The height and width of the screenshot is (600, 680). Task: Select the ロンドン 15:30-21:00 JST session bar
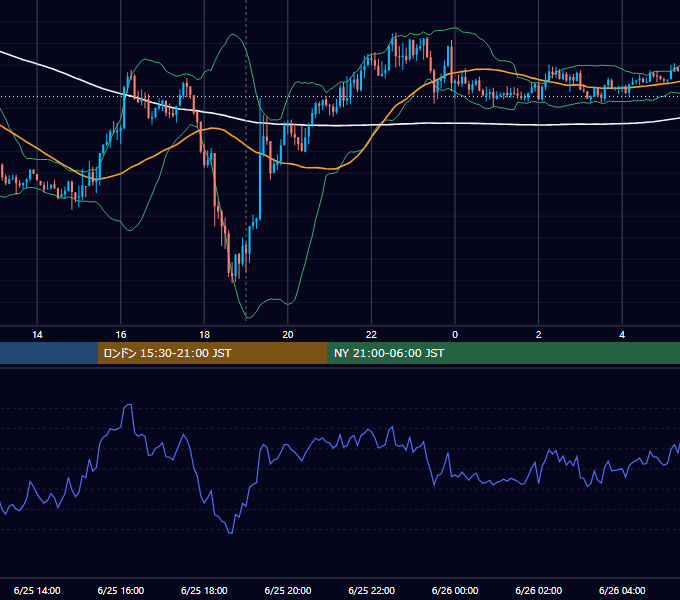tap(212, 353)
